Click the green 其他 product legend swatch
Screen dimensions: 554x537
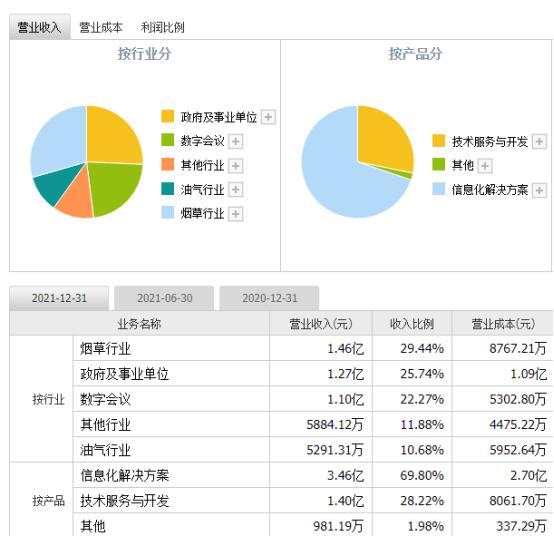click(x=438, y=164)
